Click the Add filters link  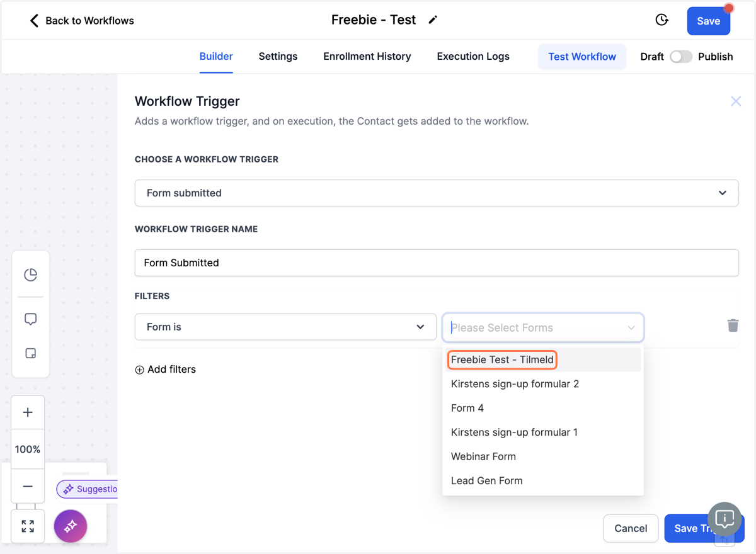pos(171,370)
